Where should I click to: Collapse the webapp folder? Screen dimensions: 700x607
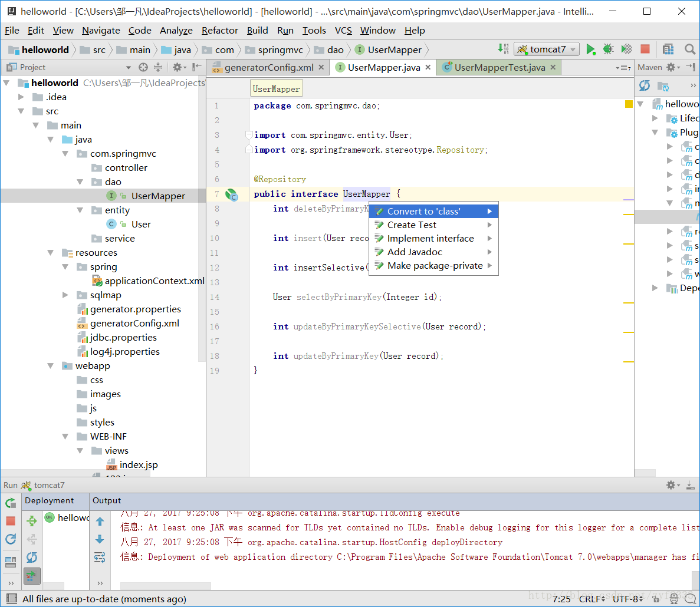coord(51,366)
